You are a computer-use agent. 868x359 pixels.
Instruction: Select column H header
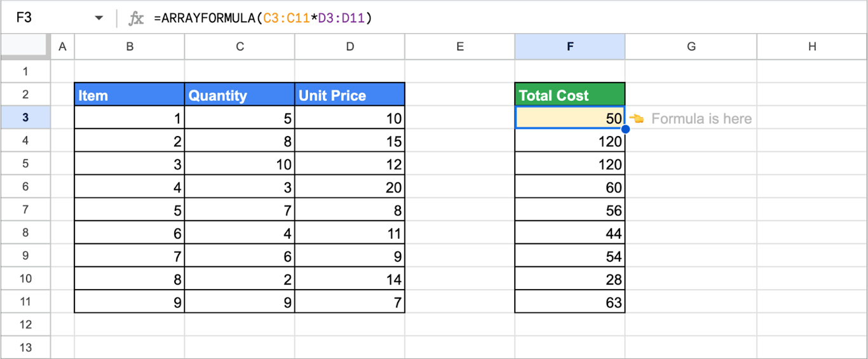812,46
